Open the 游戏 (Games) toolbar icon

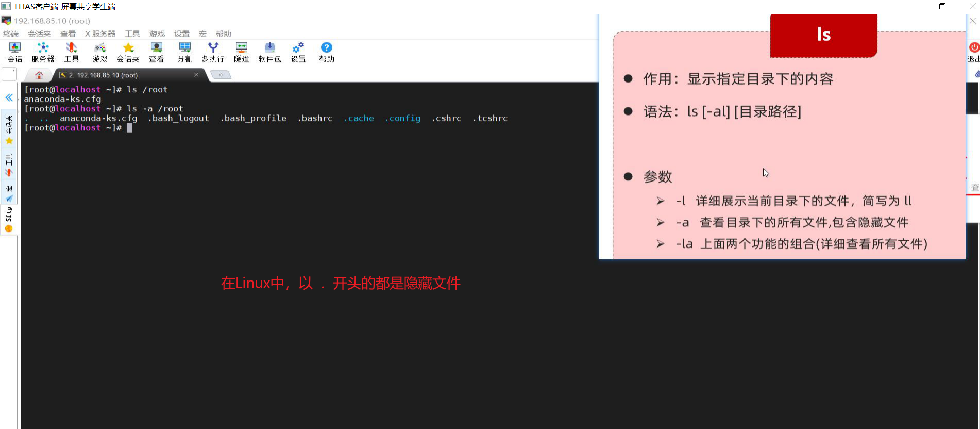[100, 53]
